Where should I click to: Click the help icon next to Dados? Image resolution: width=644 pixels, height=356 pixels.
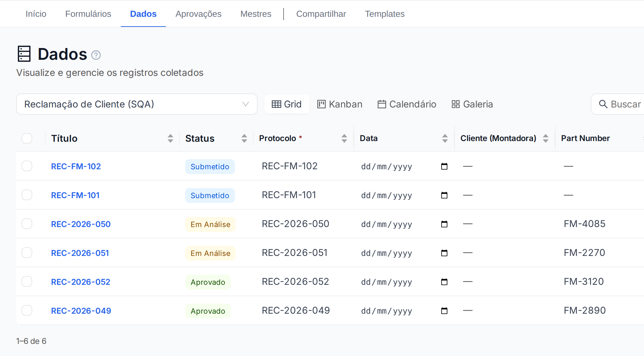point(96,55)
